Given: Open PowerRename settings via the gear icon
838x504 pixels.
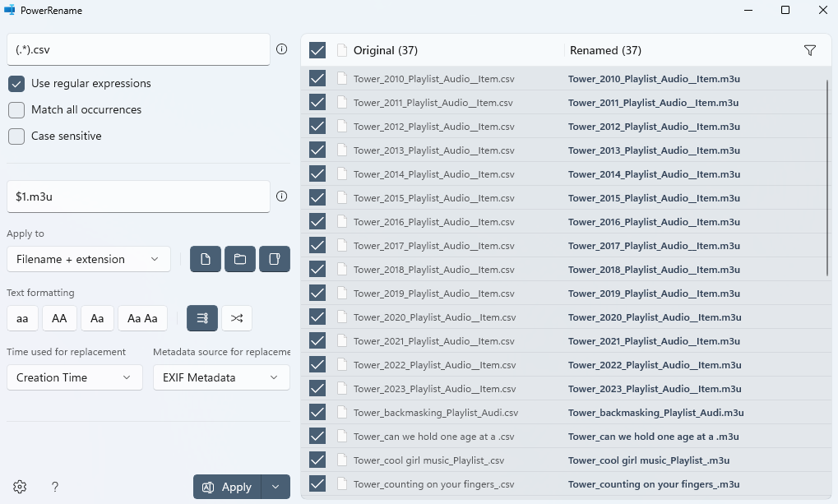Looking at the screenshot, I should point(19,487).
